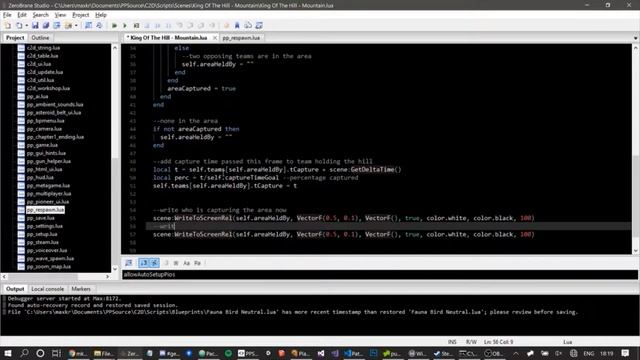Toggle match case Aa option
This screenshot has height=360, width=640.
tap(187, 263)
